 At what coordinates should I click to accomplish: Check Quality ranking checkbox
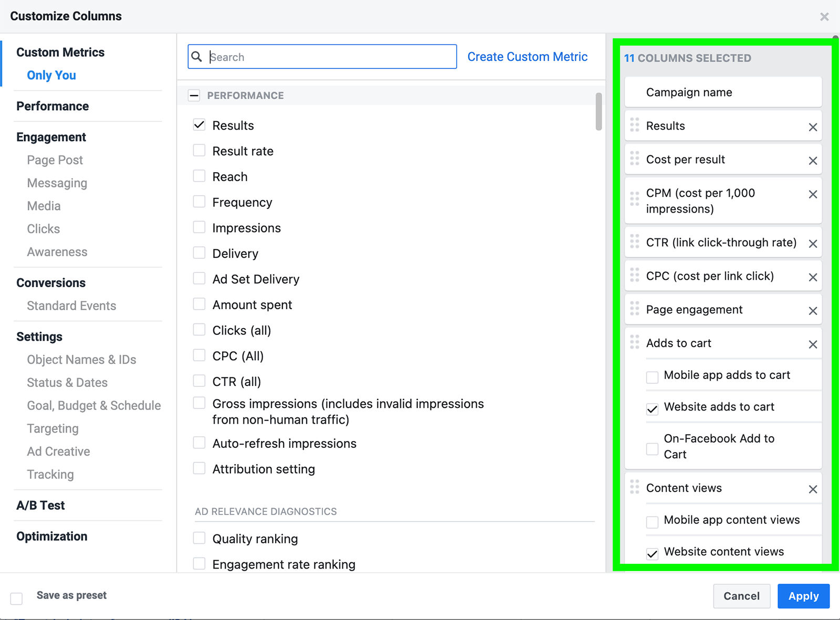click(x=199, y=538)
